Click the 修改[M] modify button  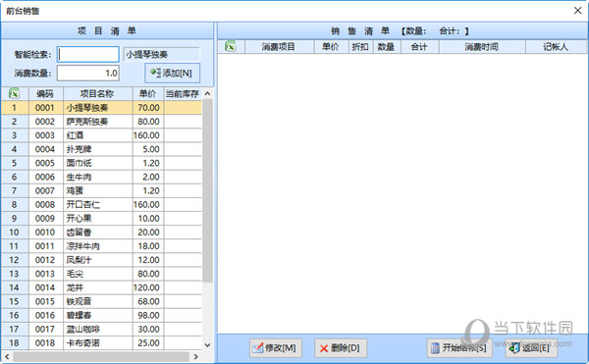275,348
